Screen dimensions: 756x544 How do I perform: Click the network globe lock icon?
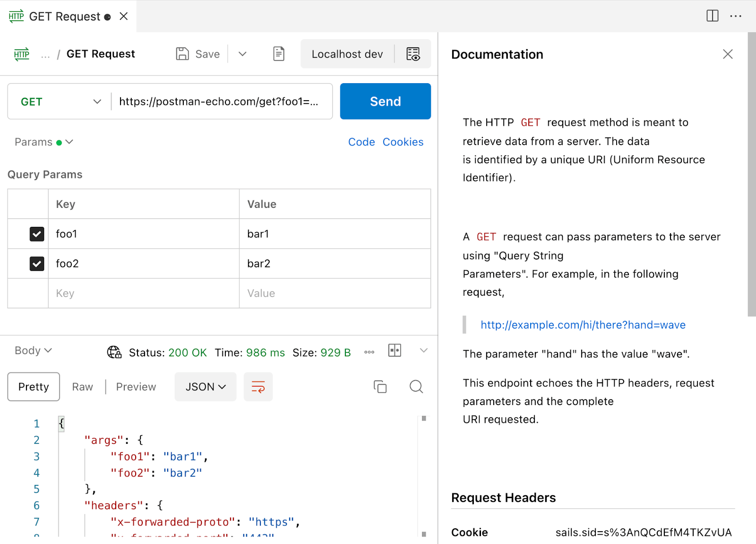(114, 352)
